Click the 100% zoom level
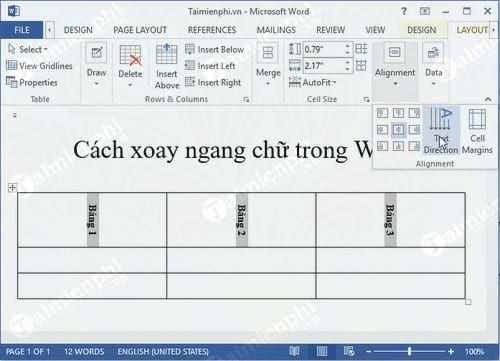Viewport: 500px width, 361px height. pos(475,351)
